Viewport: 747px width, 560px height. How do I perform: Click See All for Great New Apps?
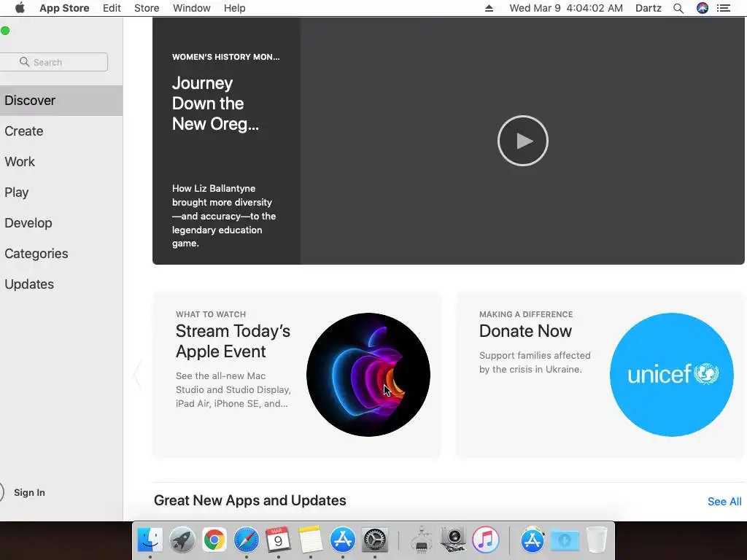(x=724, y=502)
